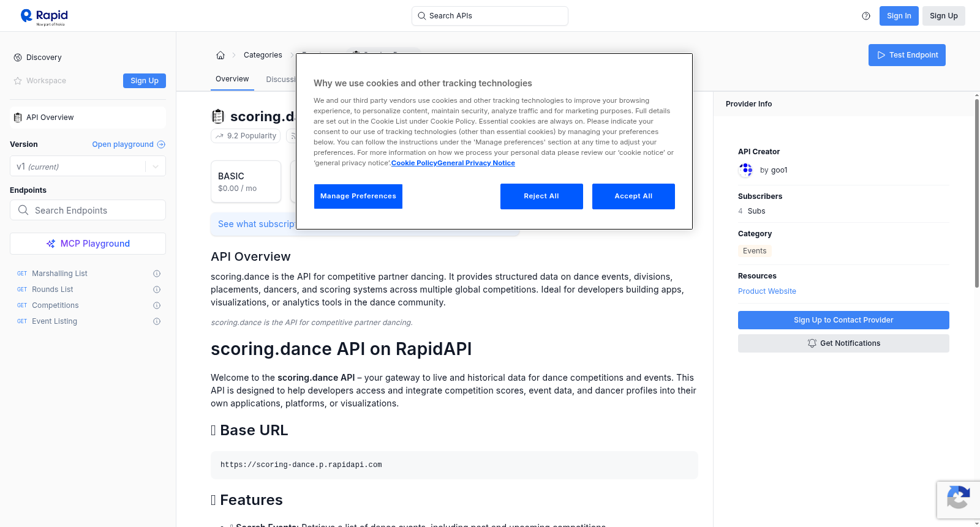Viewport: 980px width, 527px height.
Task: Click Sign Up next to Workspace
Action: pyautogui.click(x=145, y=81)
